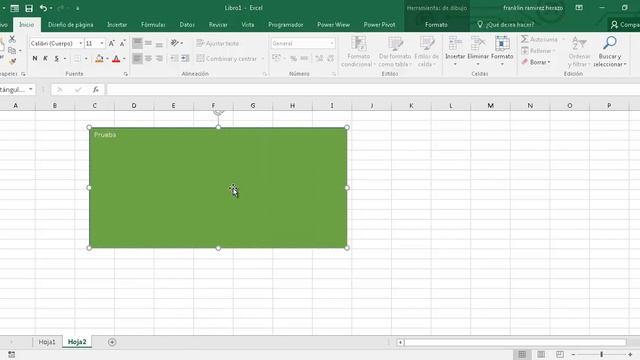Open Ordenar y filtrar
The image size is (640, 360).
tap(579, 51)
